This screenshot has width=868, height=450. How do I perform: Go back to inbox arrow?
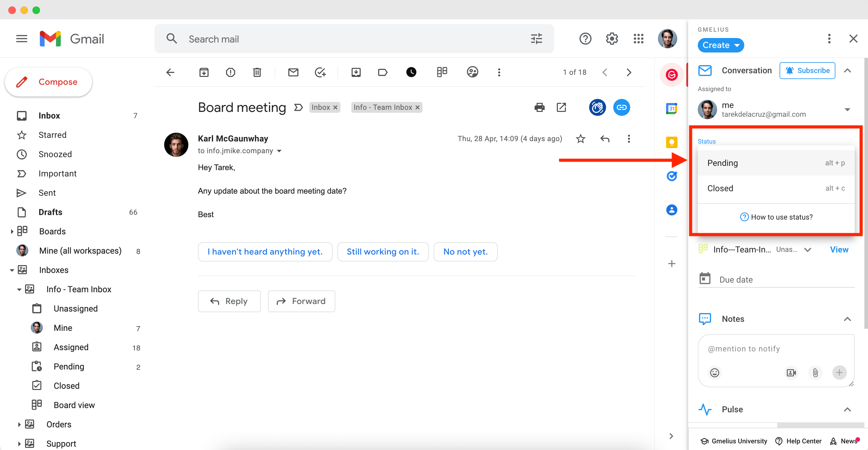coord(171,72)
